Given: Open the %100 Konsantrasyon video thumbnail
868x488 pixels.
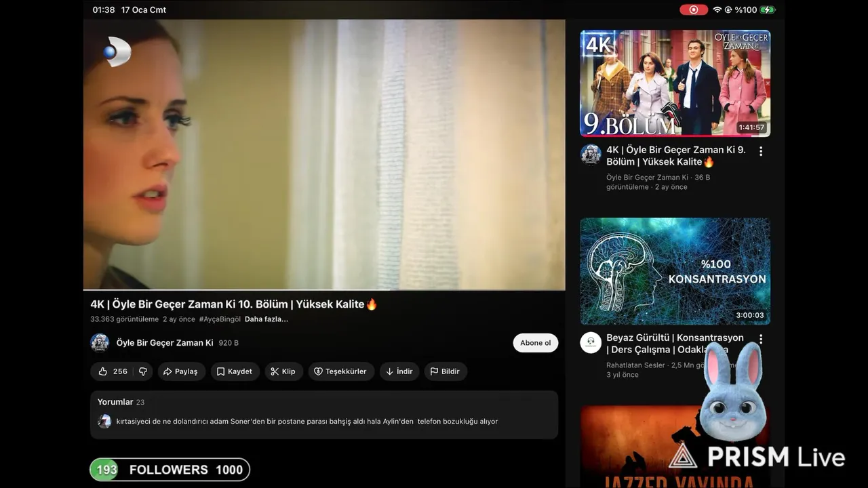Looking at the screenshot, I should pos(675,271).
